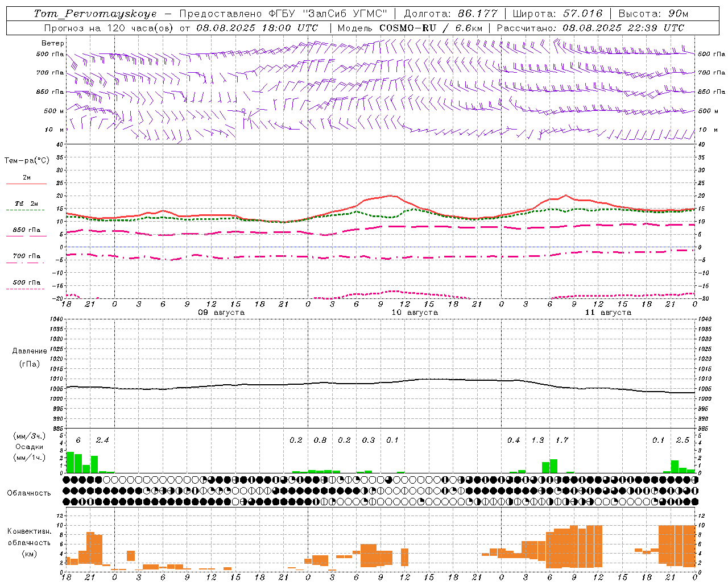Click the precipitation value 2.5
Viewport: 728px width, 582px height.
pos(682,440)
